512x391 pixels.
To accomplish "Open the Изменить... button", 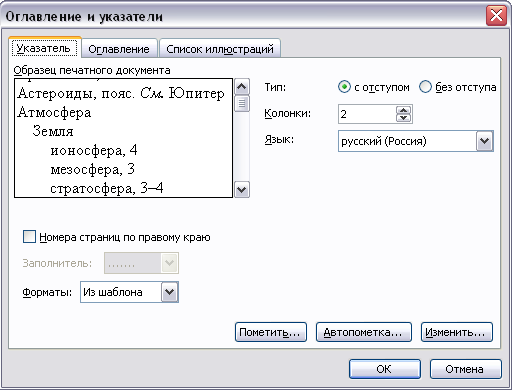I will coord(457,332).
